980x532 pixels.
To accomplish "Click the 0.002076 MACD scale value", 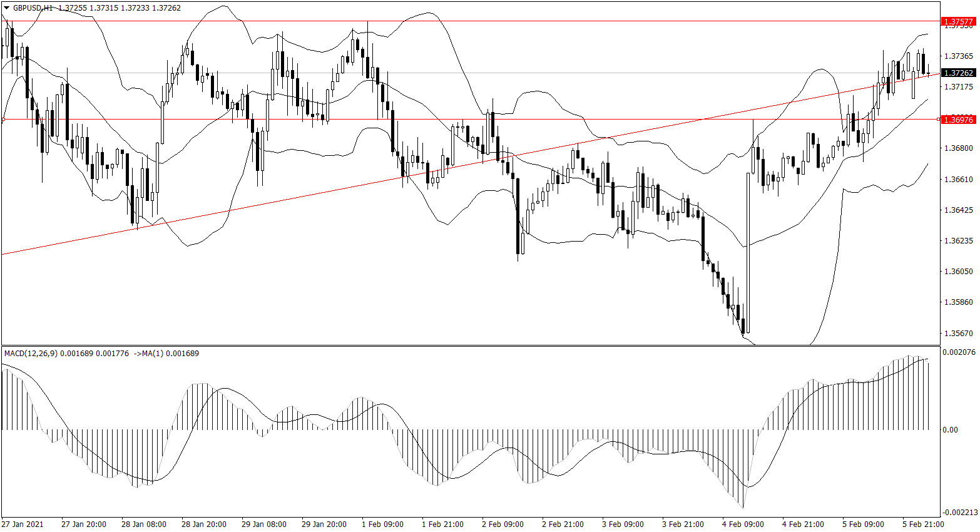I will [x=958, y=353].
